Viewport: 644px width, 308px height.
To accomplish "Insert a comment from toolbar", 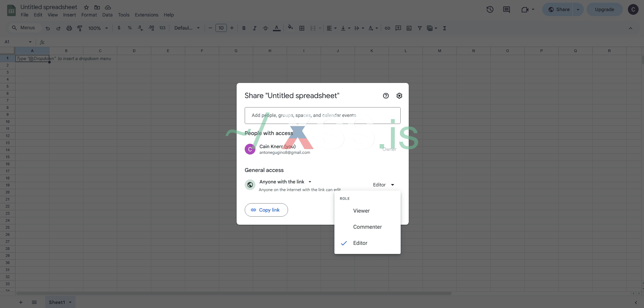I will tap(398, 28).
